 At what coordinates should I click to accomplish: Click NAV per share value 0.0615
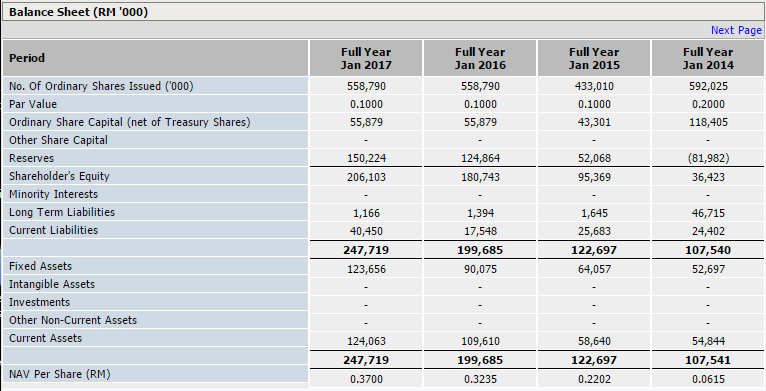[x=708, y=379]
